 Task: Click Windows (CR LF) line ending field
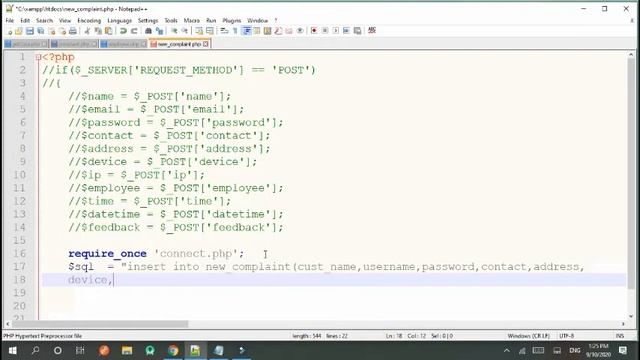coord(529,336)
